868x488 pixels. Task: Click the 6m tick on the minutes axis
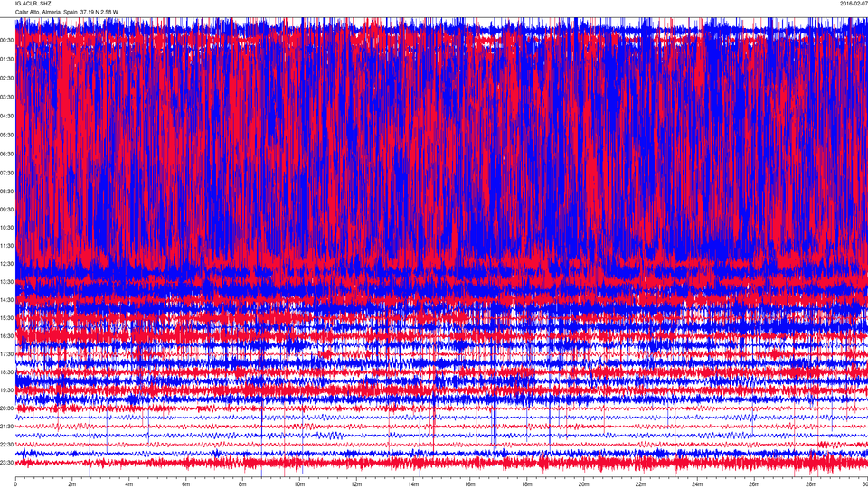(x=186, y=483)
